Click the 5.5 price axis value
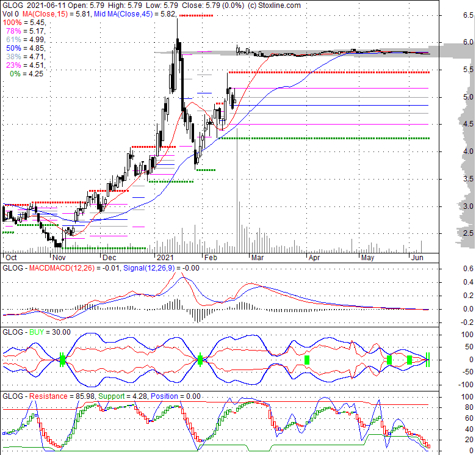The height and width of the screenshot is (455, 476). coord(468,70)
